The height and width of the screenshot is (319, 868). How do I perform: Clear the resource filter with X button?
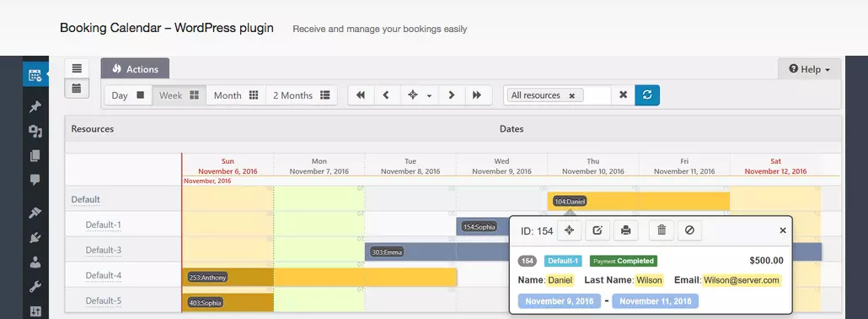(624, 95)
